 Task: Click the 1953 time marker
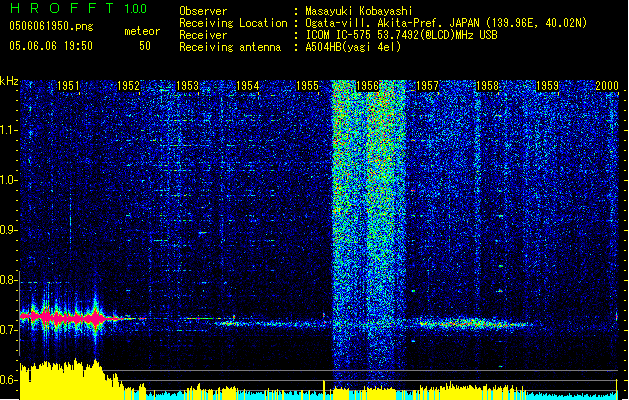[x=188, y=86]
